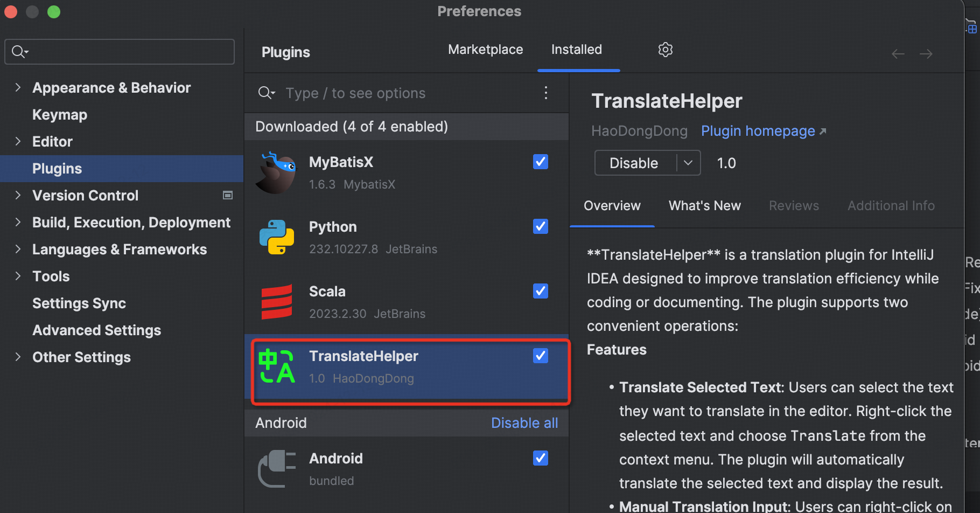Screen dimensions: 980x513
Task: Select Keymap in the settings sidebar
Action: [60, 115]
